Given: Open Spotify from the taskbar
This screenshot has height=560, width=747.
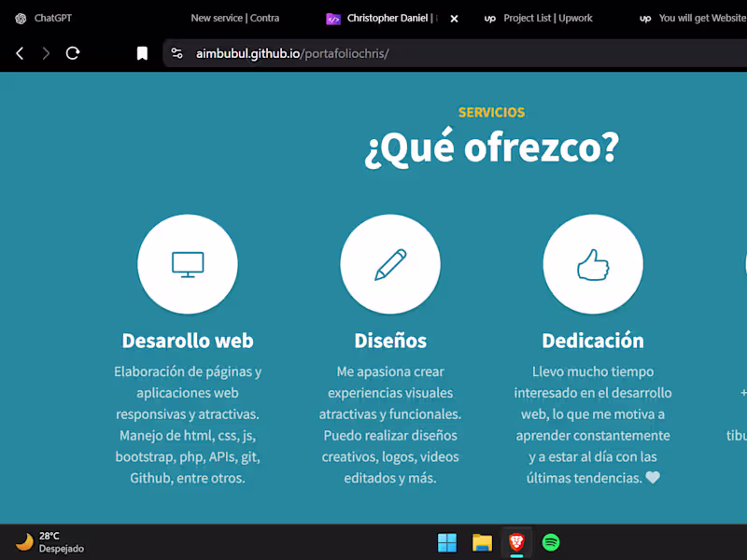Looking at the screenshot, I should (x=551, y=541).
